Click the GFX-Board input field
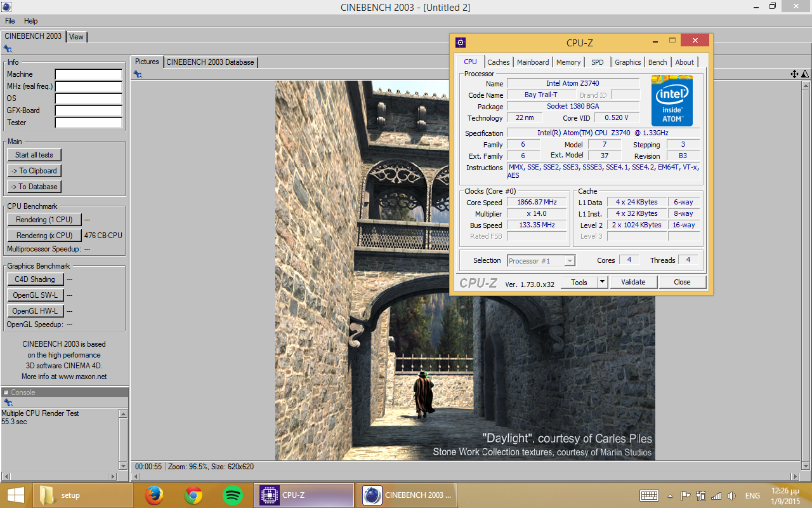Viewport: 812px width, 508px height. [x=89, y=111]
